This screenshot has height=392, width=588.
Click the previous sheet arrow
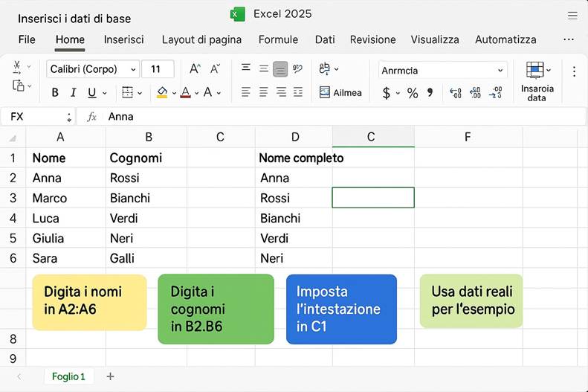tap(19, 376)
